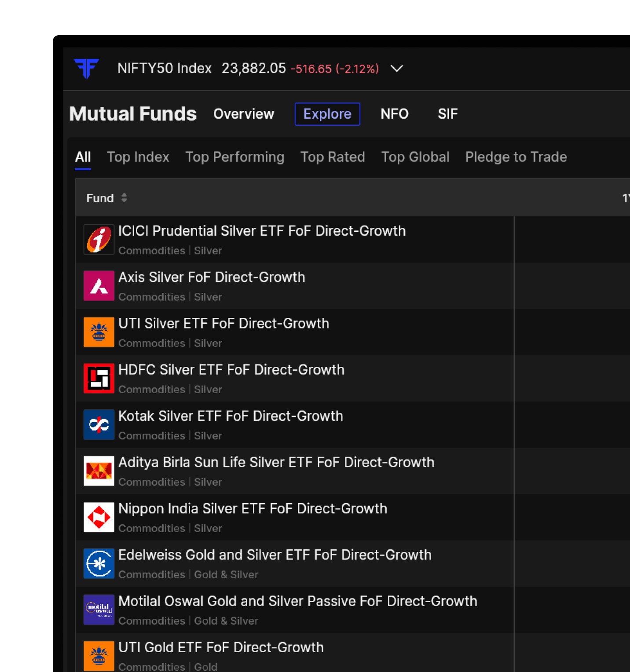Viewport: 630px width, 672px height.
Task: Click the Aditya Birla Sun Life logo
Action: point(99,471)
